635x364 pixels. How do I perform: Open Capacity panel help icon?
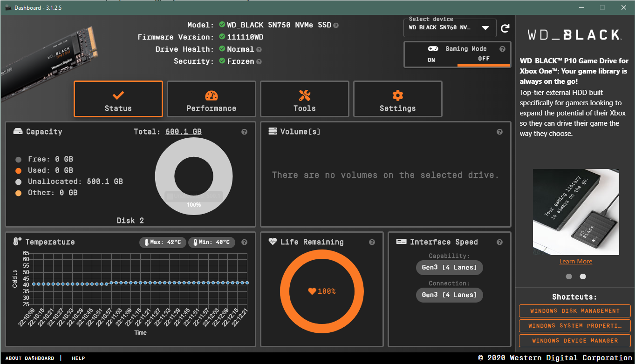click(x=244, y=132)
